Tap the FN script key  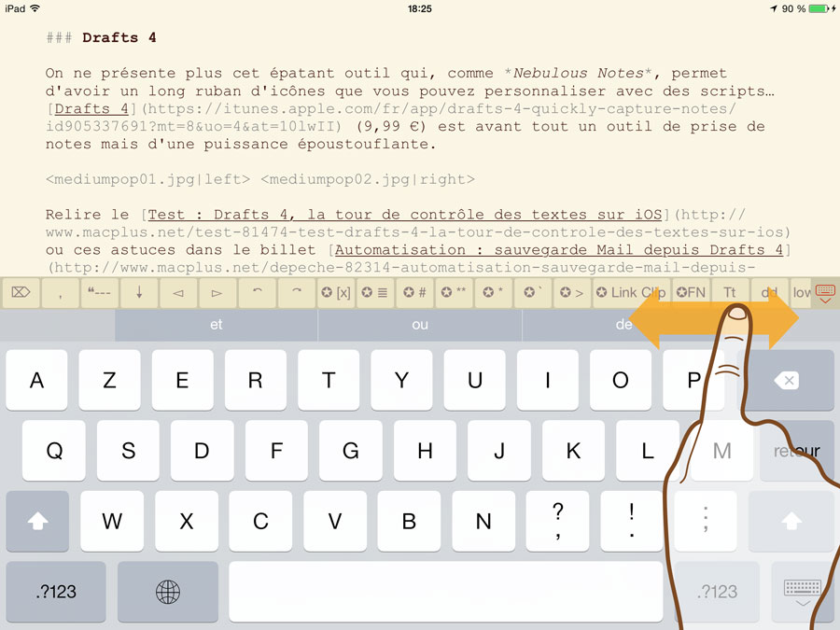691,292
